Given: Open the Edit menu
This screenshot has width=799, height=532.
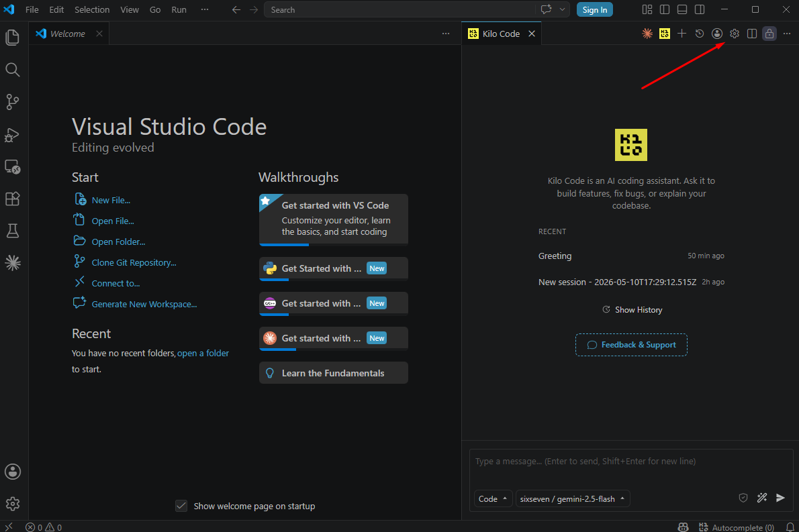Looking at the screenshot, I should [56, 9].
